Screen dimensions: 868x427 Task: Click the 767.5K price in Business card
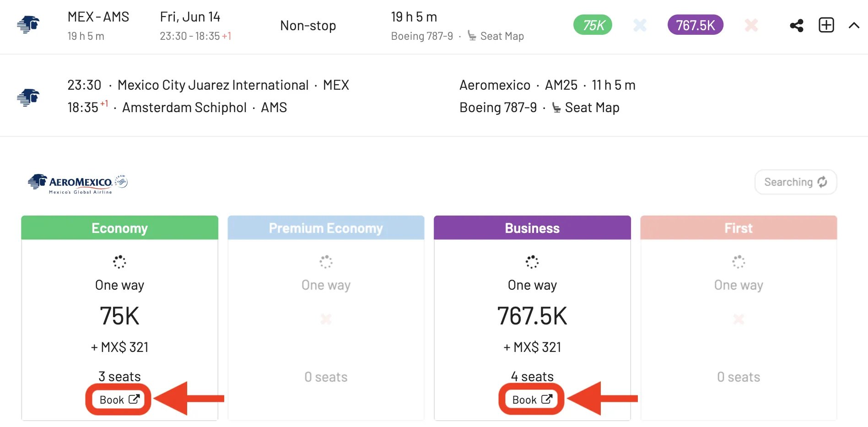click(532, 316)
